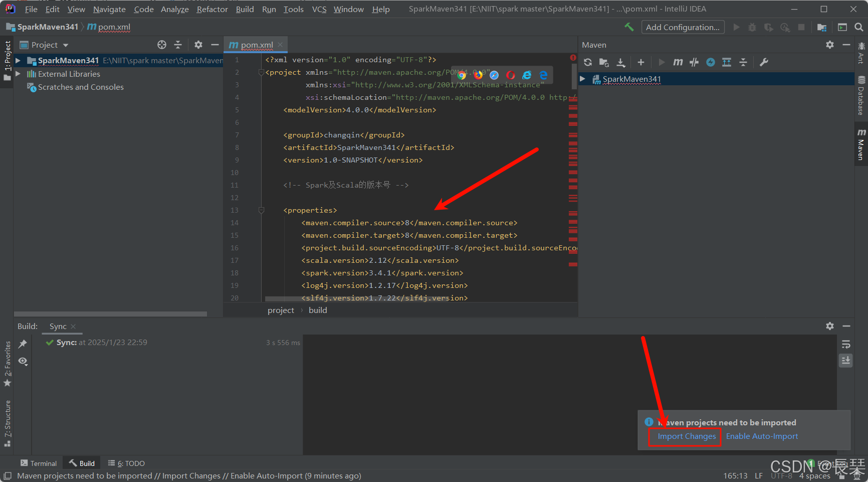Open the Refactor menu
The image size is (868, 482).
point(212,9)
